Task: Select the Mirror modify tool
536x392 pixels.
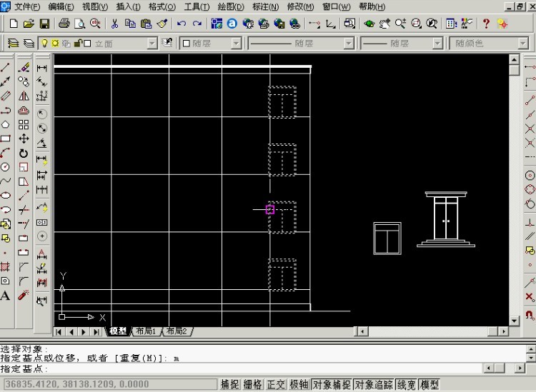Action: [x=24, y=96]
